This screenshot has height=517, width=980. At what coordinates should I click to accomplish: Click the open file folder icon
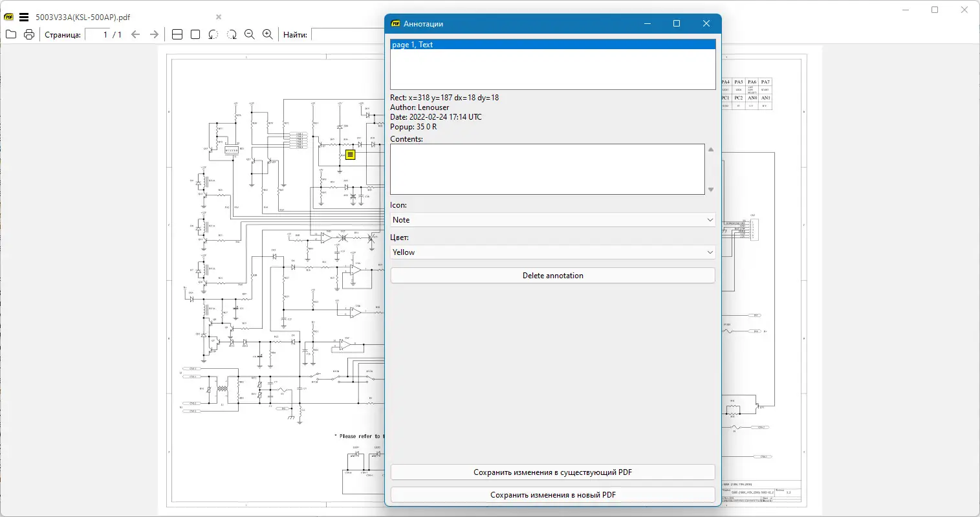11,34
